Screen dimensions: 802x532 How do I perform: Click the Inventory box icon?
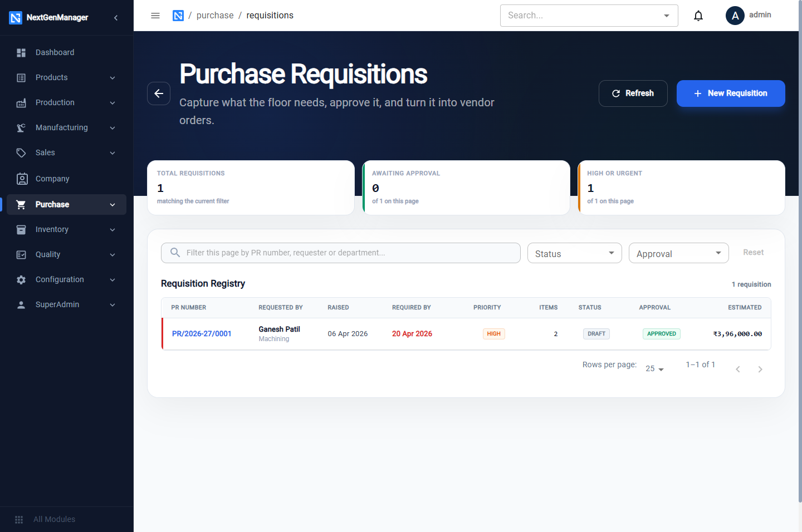(x=21, y=230)
